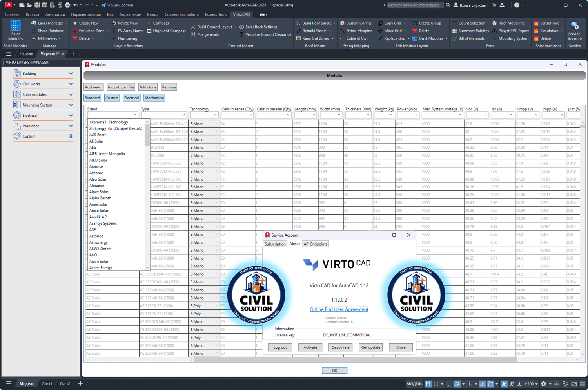Toggle visibility of Mounting System layer
The image size is (588, 390).
click(71, 105)
